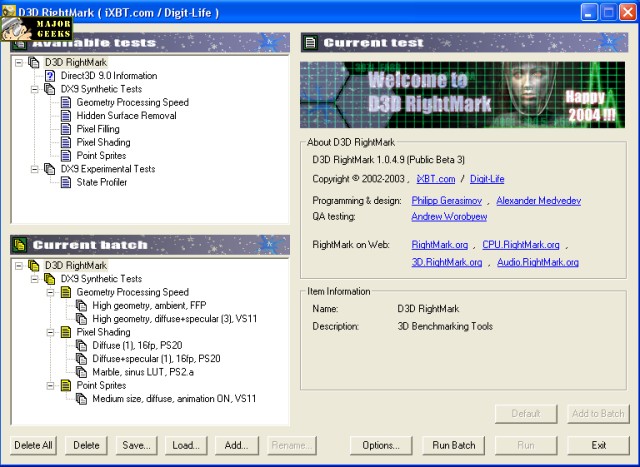Click the State Profiler test icon

pos(66,183)
